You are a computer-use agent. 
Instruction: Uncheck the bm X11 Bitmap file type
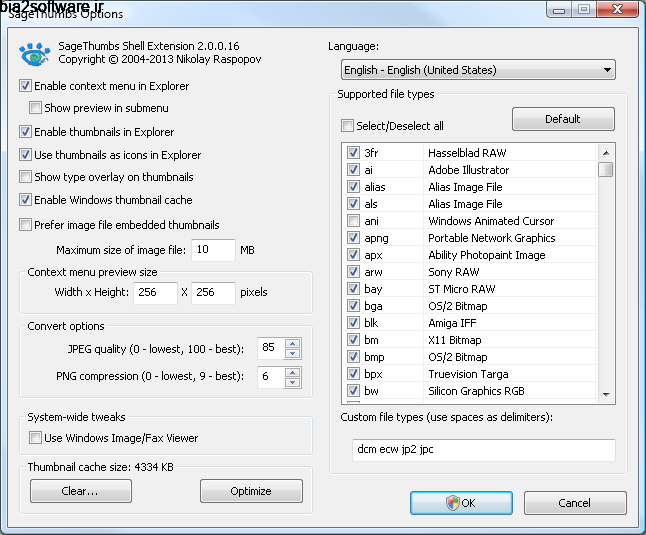click(x=353, y=339)
